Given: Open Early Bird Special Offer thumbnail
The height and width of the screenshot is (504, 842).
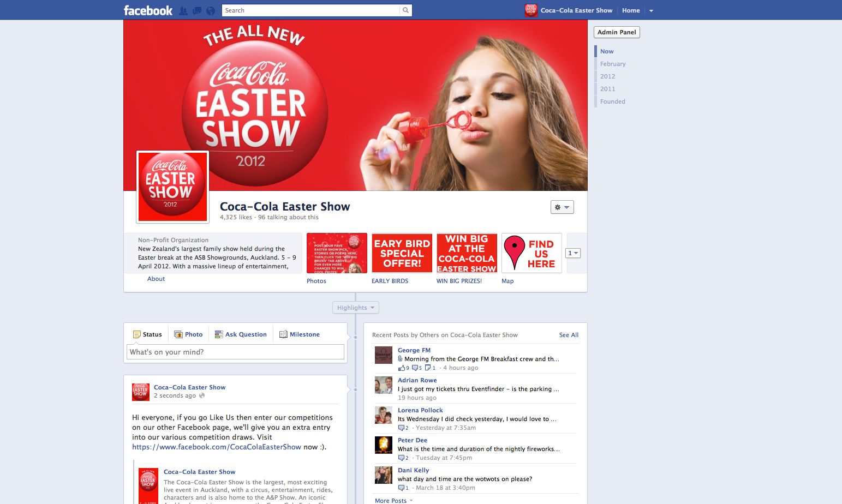Looking at the screenshot, I should pos(402,253).
